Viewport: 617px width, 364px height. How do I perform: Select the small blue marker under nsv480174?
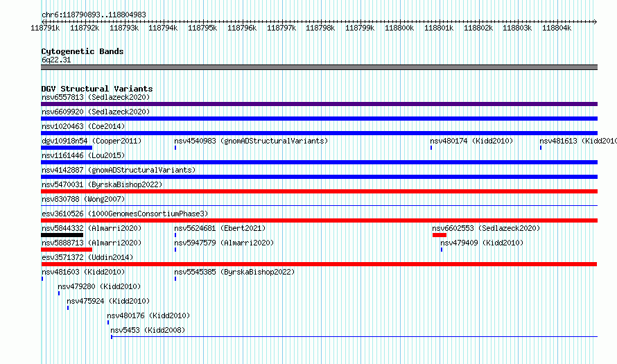[x=431, y=148]
